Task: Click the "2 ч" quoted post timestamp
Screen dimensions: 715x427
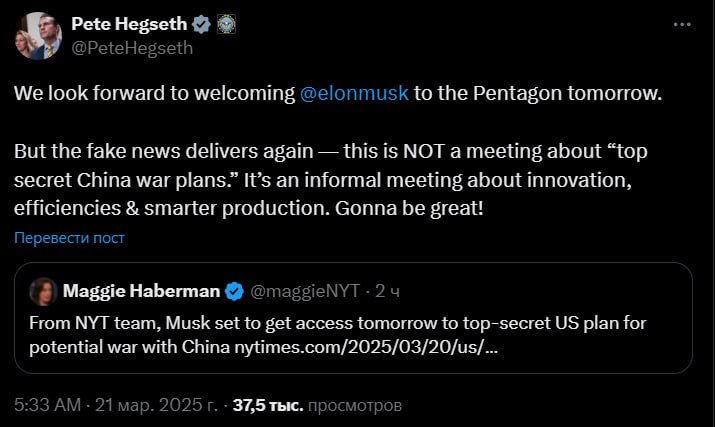Action: click(386, 291)
